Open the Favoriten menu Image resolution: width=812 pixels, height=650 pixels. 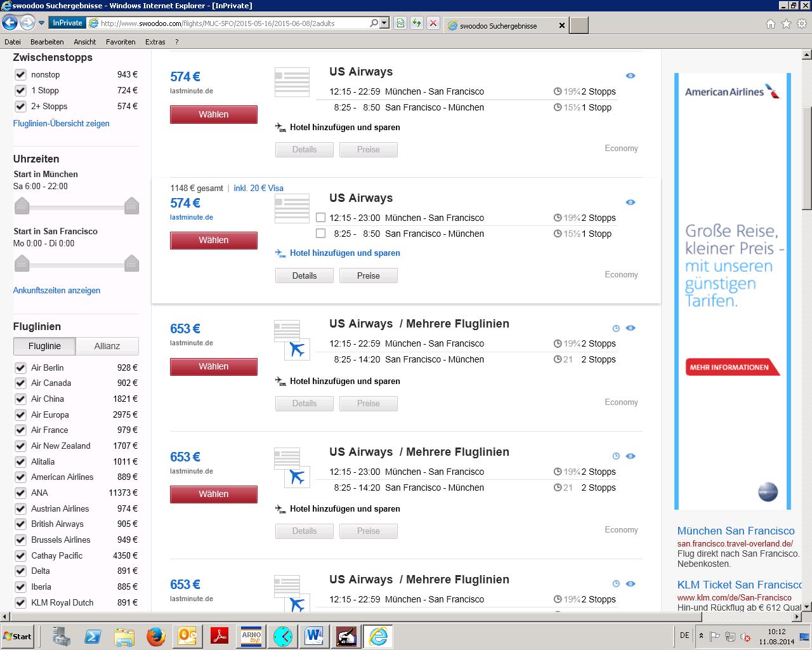coord(121,42)
